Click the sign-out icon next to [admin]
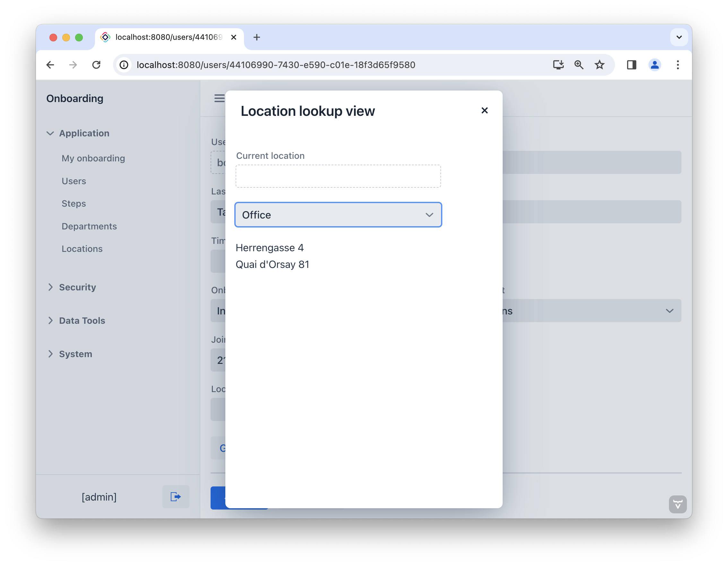728x566 pixels. [175, 497]
